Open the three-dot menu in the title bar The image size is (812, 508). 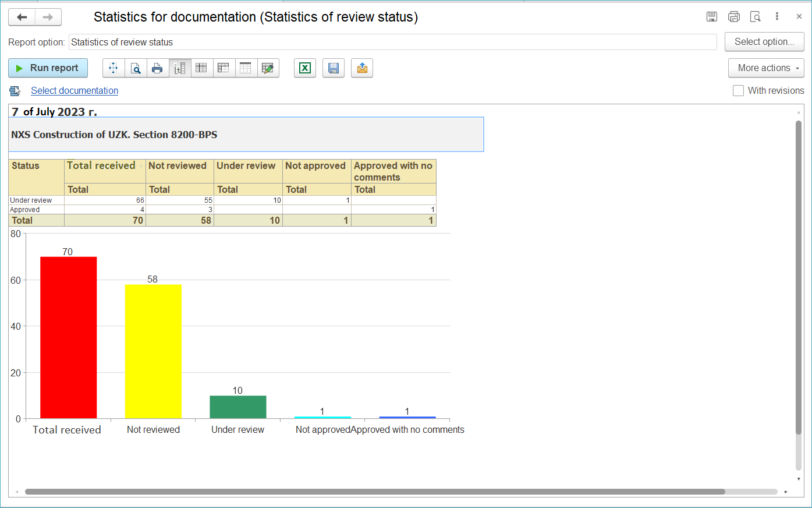click(777, 17)
